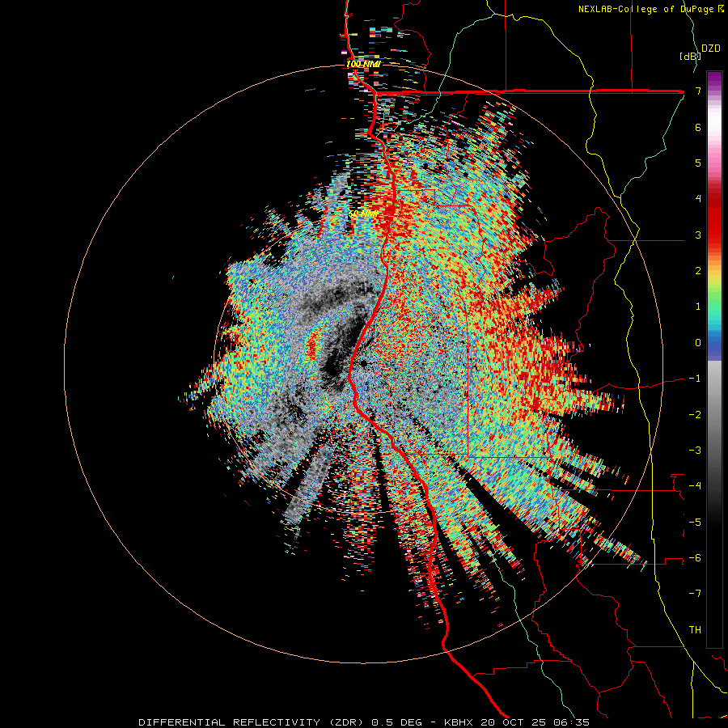Click the 100 NMI range ring label
Screen dimensions: 728x728
pyautogui.click(x=363, y=64)
